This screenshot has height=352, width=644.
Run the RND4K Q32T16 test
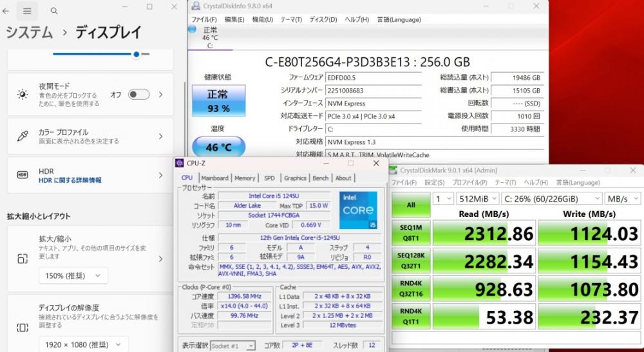(x=411, y=288)
